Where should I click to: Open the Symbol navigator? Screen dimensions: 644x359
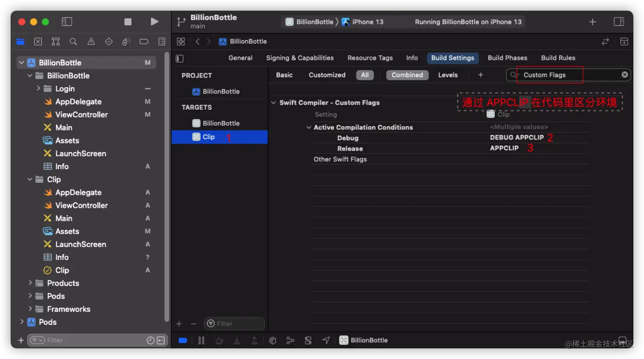(x=55, y=42)
